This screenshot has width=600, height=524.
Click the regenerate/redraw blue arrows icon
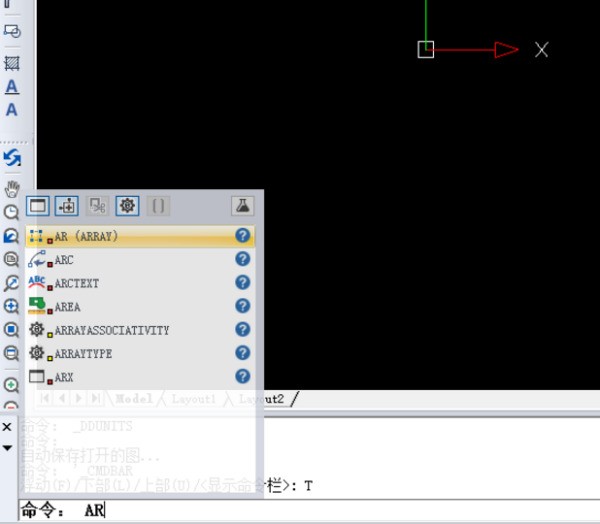[x=12, y=158]
